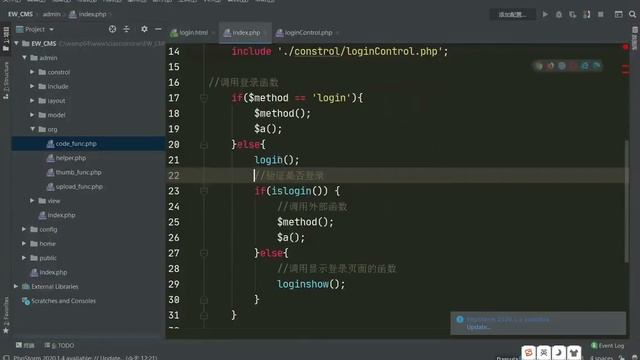Open in Firefox browser icon in editor
The width and height of the screenshot is (640, 360).
point(551,66)
